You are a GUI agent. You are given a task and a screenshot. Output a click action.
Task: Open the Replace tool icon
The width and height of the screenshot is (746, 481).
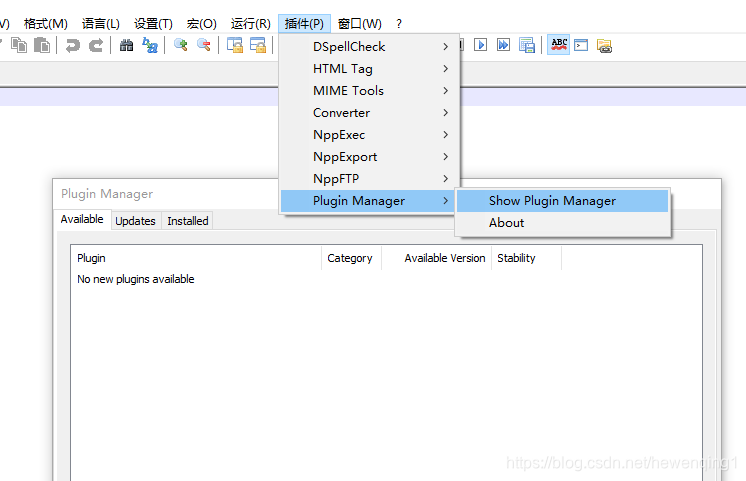pos(150,45)
